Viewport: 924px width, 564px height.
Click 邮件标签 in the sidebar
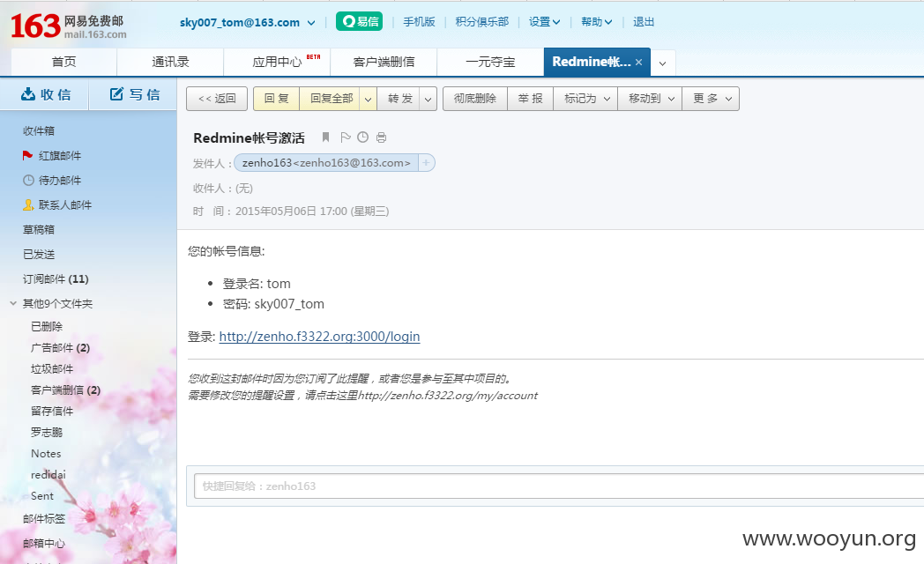(x=43, y=519)
